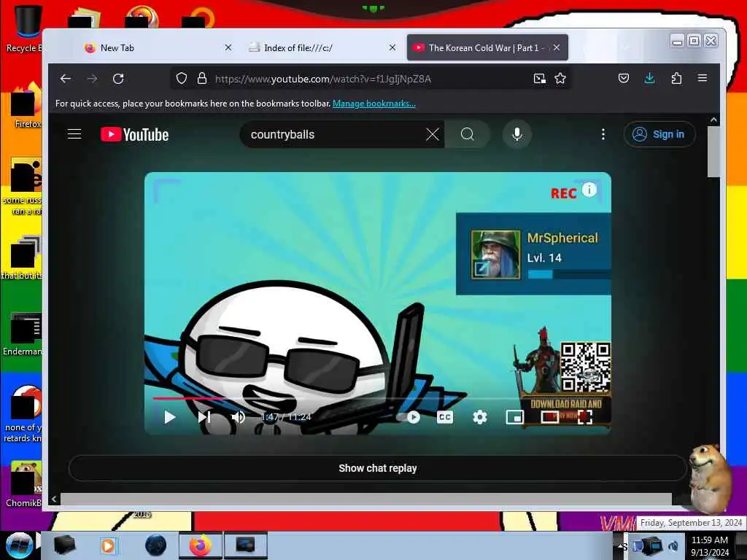
Task: Click the vertical scrollbar up arrow
Action: (713, 120)
